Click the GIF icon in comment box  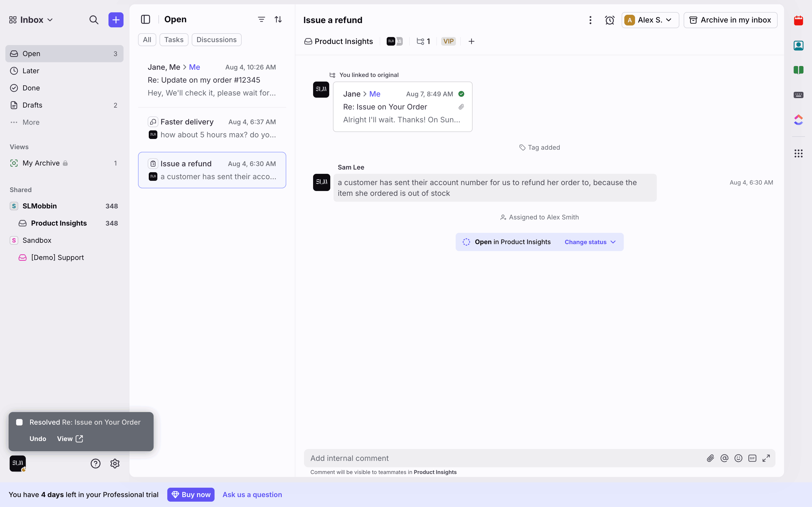pyautogui.click(x=752, y=458)
